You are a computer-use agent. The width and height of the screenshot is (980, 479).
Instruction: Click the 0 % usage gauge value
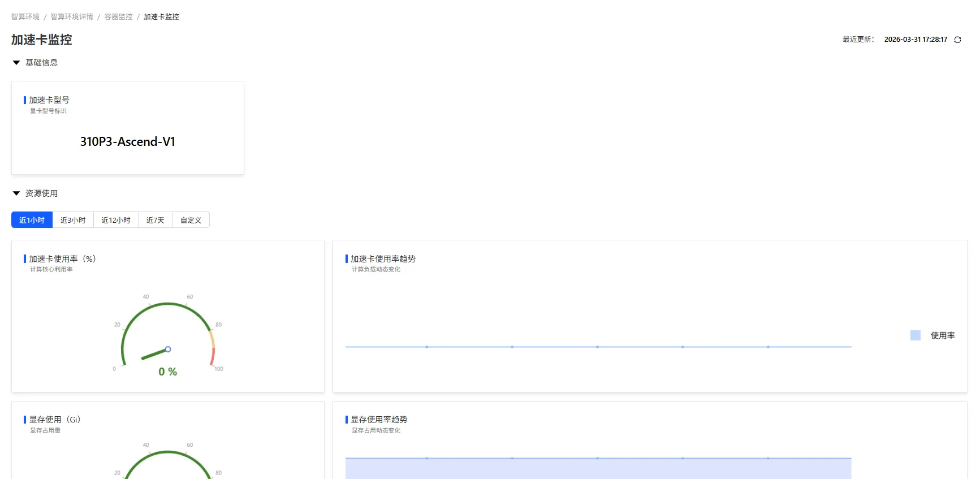tap(168, 372)
